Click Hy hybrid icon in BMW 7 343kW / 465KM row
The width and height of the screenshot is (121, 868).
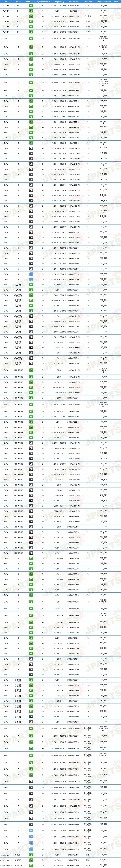coord(31,849)
